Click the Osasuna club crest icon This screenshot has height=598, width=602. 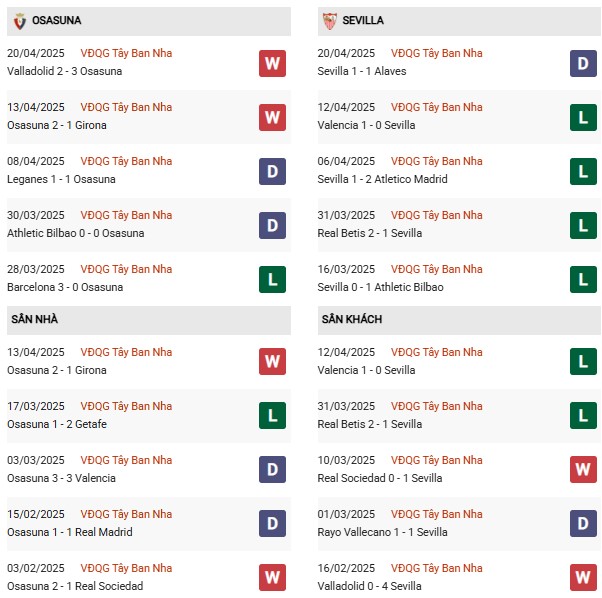coord(20,21)
